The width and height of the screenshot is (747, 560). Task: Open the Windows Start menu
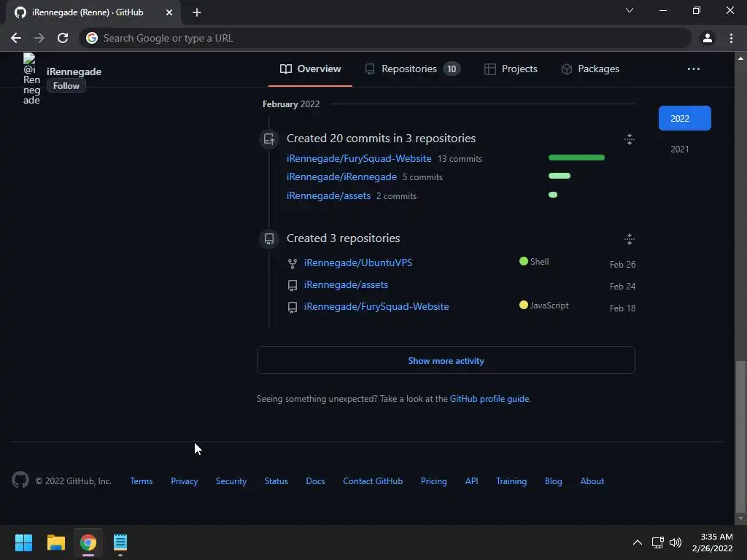[23, 542]
